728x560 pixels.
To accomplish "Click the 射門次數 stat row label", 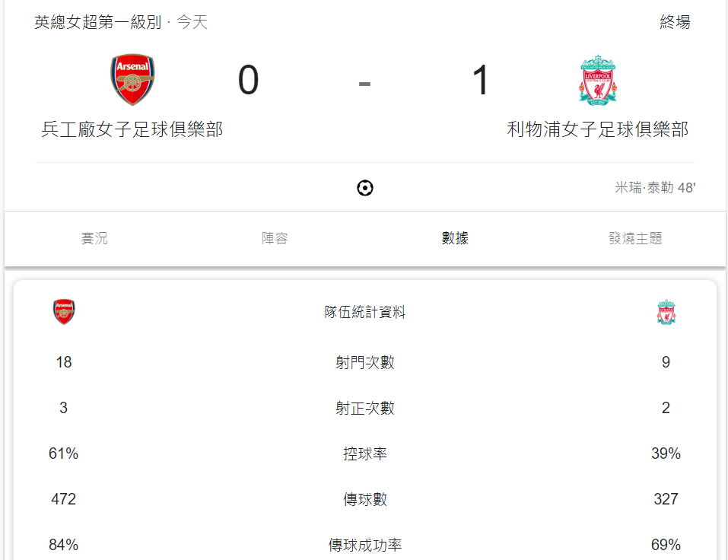I will pyautogui.click(x=365, y=362).
